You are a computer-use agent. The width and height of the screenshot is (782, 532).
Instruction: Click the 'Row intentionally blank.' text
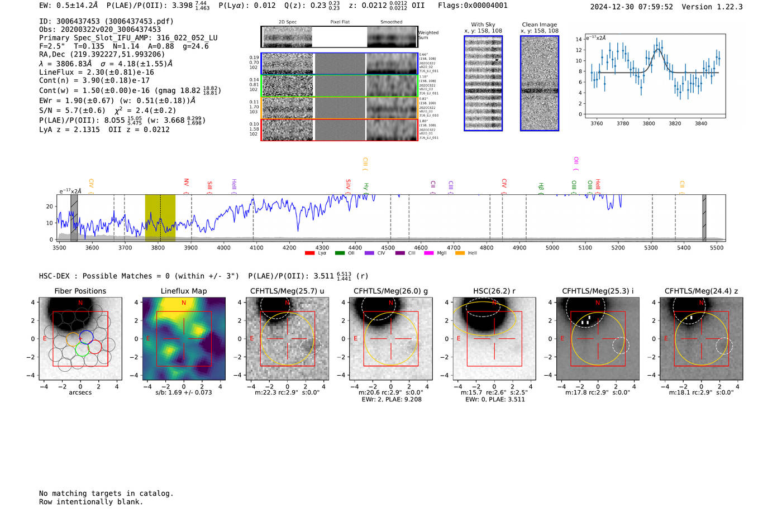91,502
